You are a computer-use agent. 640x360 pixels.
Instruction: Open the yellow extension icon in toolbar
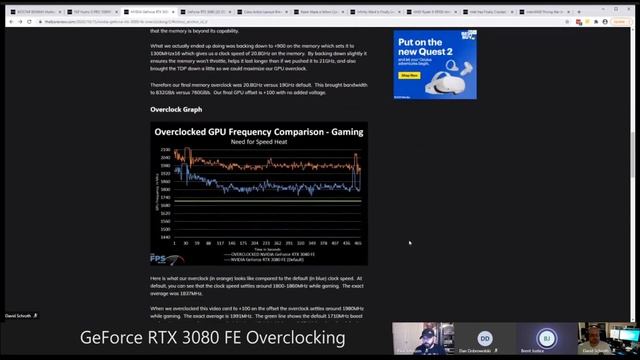click(x=587, y=22)
